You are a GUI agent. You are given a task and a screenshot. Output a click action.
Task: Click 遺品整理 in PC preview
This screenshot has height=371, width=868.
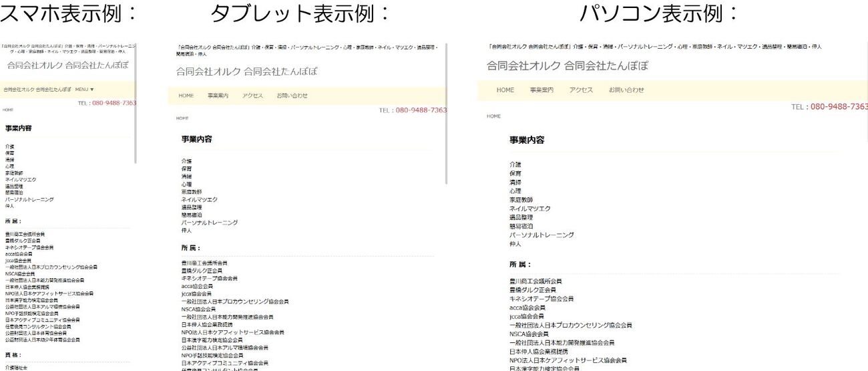[x=521, y=217]
